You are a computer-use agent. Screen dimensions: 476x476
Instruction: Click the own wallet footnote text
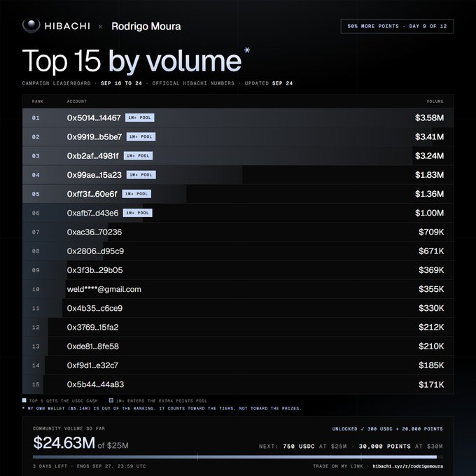click(x=162, y=409)
